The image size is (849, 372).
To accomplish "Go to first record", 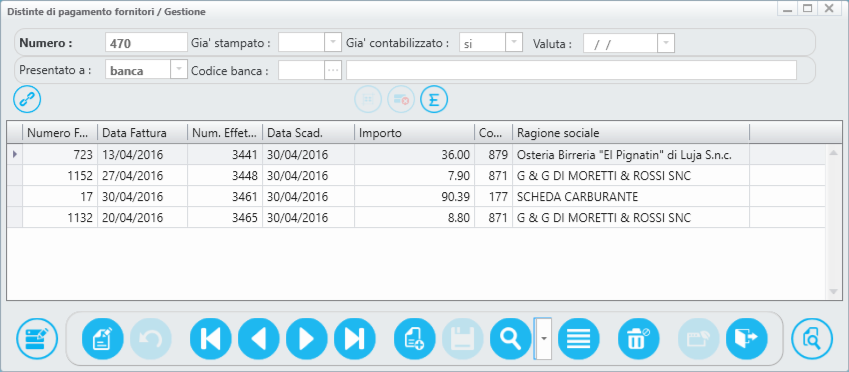I will click(x=211, y=339).
